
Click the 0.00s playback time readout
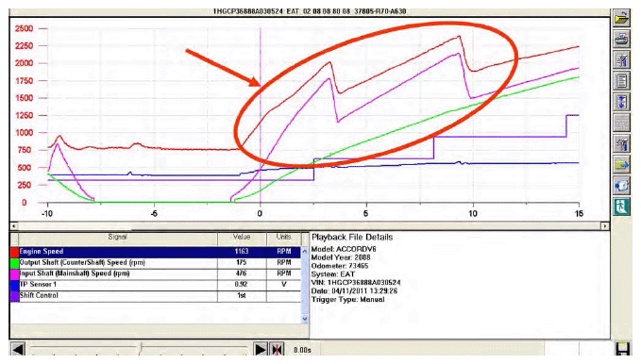point(302,350)
